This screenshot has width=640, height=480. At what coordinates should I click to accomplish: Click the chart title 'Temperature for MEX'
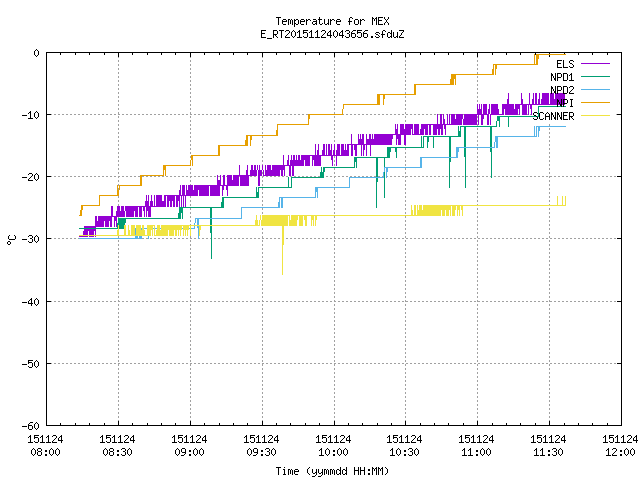pos(332,21)
